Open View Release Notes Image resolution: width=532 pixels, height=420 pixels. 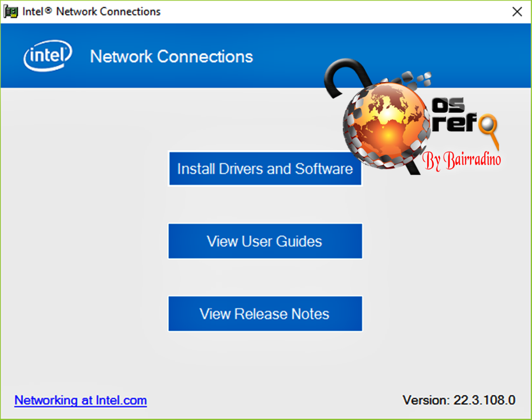point(265,314)
